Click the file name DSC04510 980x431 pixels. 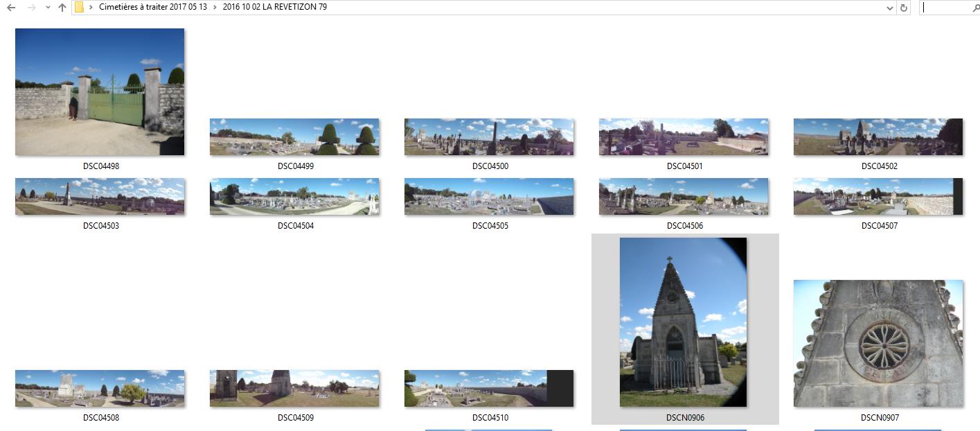click(490, 418)
